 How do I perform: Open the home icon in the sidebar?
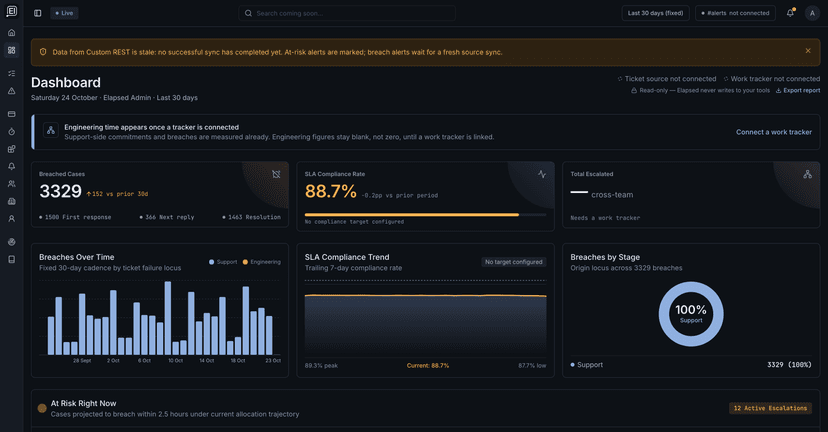pos(12,33)
